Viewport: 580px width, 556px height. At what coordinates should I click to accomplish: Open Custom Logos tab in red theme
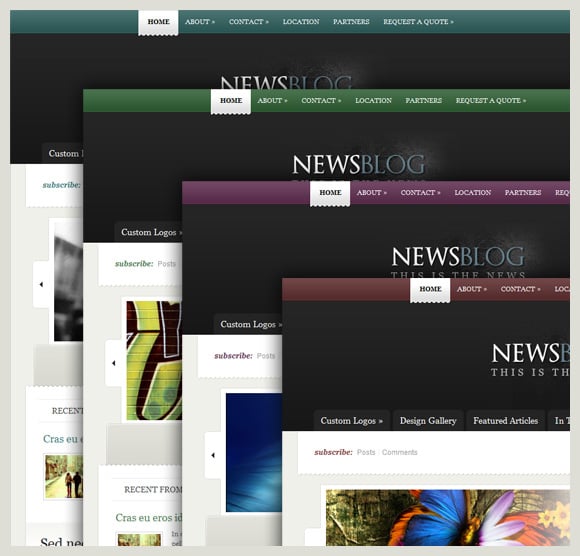click(x=351, y=421)
